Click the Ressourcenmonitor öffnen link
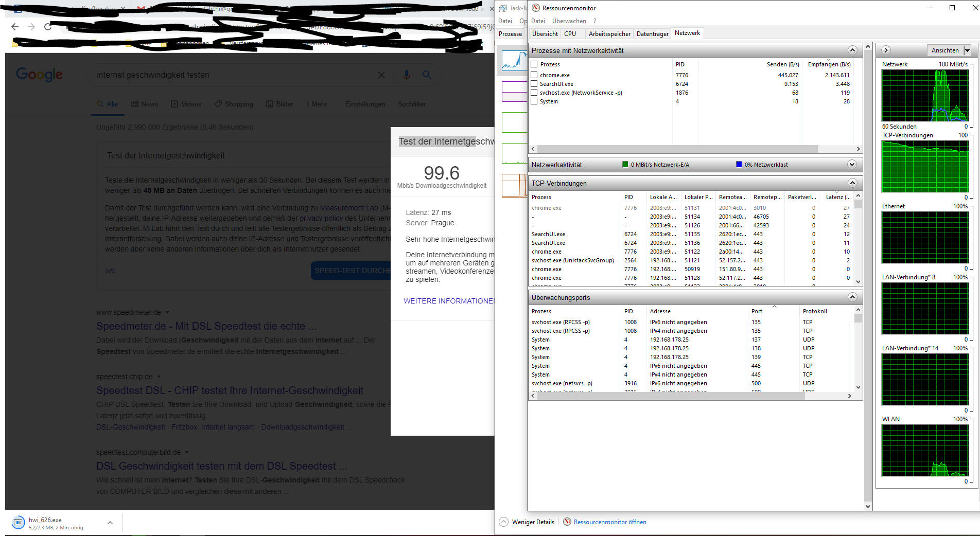Image resolution: width=980 pixels, height=536 pixels. 610,522
